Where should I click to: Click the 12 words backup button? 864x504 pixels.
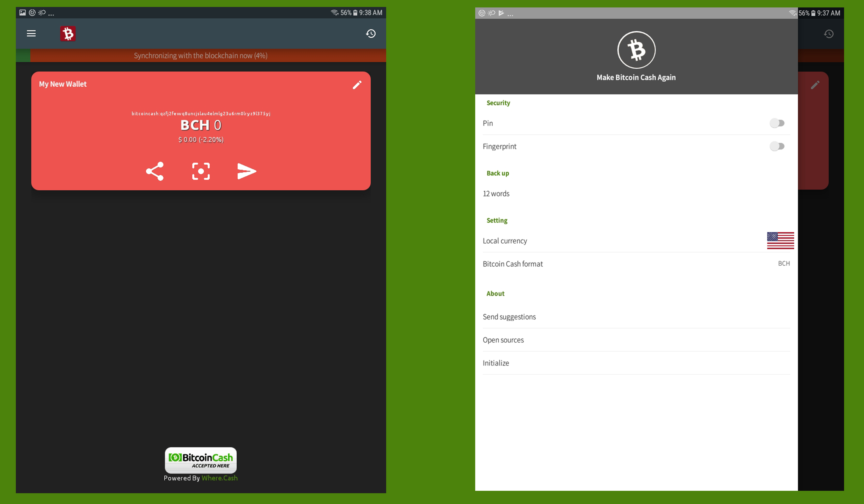point(496,193)
